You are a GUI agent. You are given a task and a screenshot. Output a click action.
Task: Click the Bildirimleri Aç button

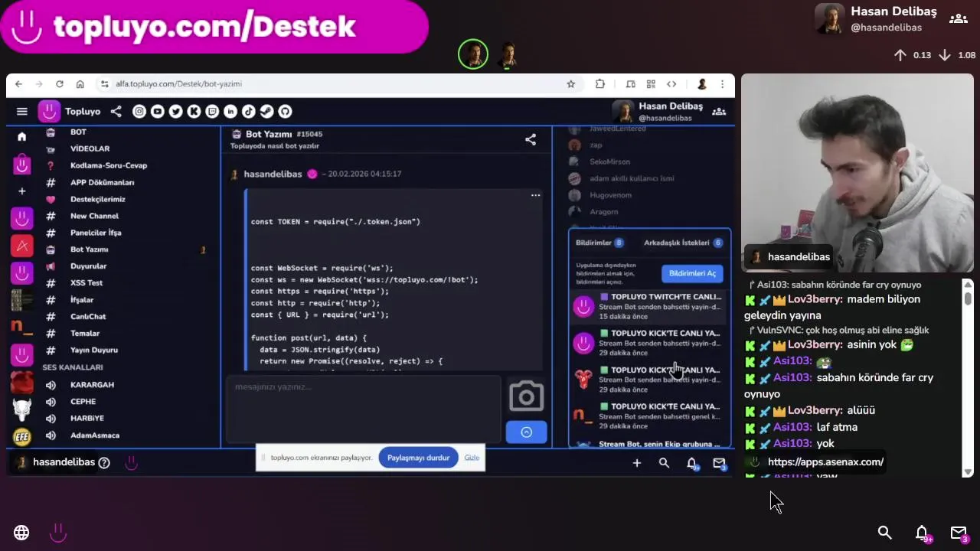pos(692,273)
